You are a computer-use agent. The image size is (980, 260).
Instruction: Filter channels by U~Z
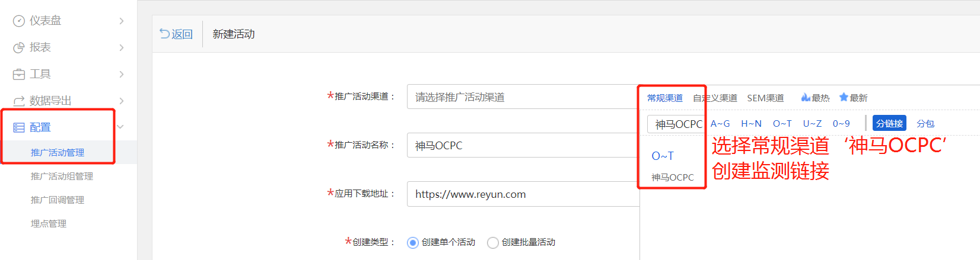812,123
